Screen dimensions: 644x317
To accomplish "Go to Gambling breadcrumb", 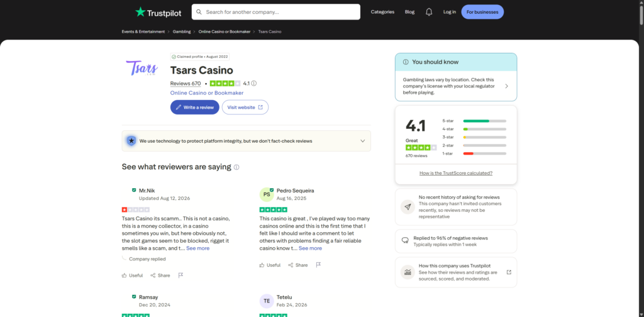I will click(x=182, y=31).
